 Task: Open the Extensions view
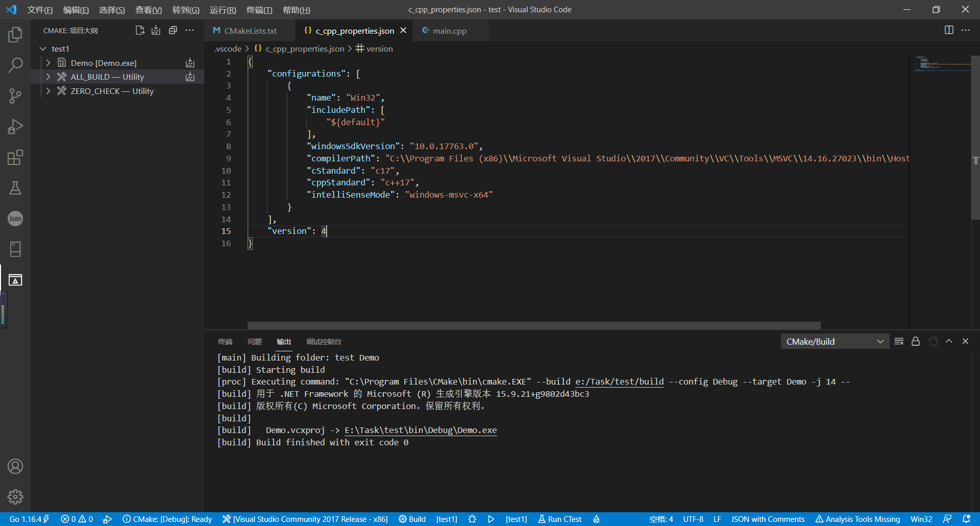pos(15,157)
